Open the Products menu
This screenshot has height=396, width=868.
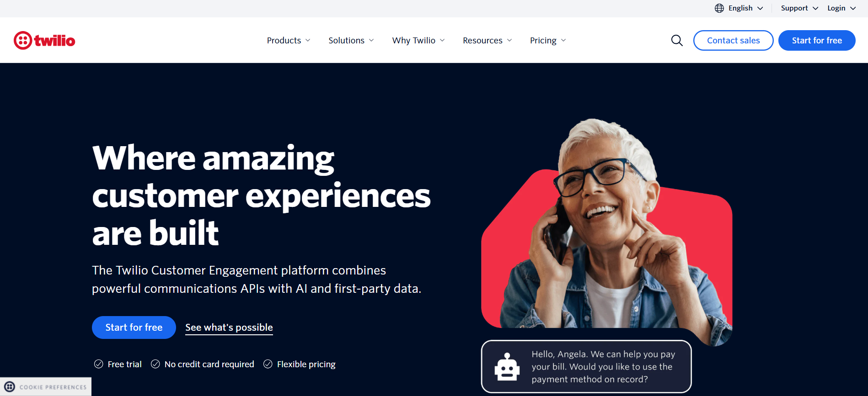coord(289,41)
